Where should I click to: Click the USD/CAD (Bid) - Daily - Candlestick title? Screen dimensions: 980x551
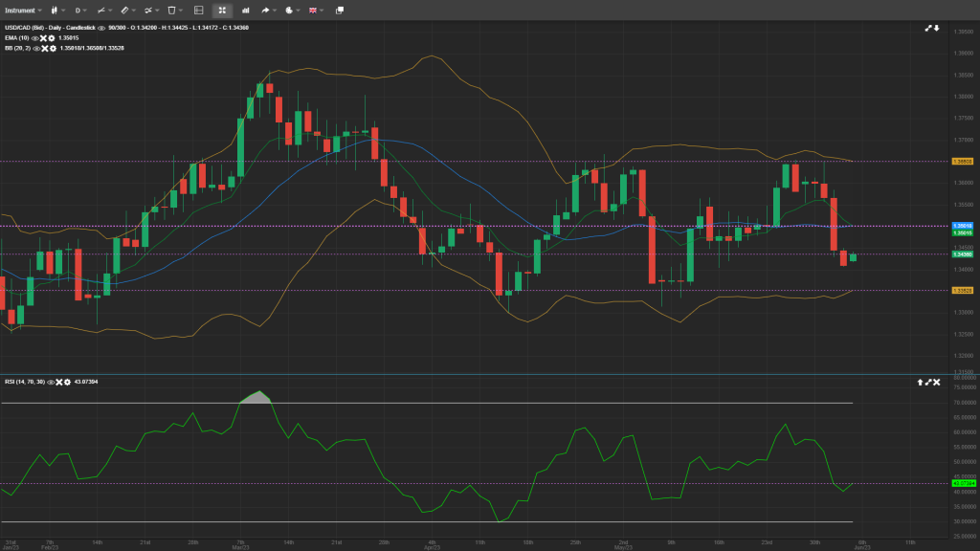coord(50,28)
